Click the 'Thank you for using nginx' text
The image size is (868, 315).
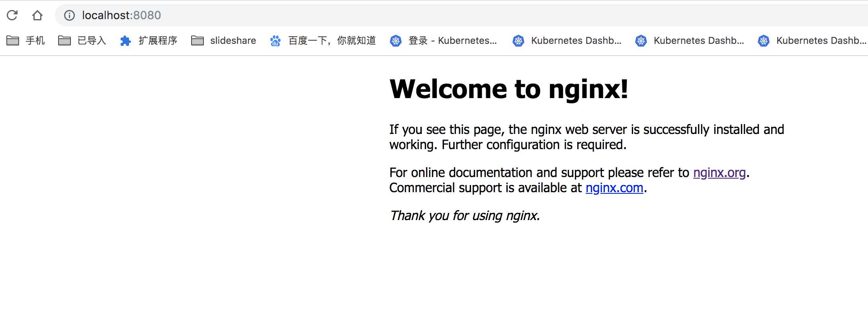[x=465, y=216]
